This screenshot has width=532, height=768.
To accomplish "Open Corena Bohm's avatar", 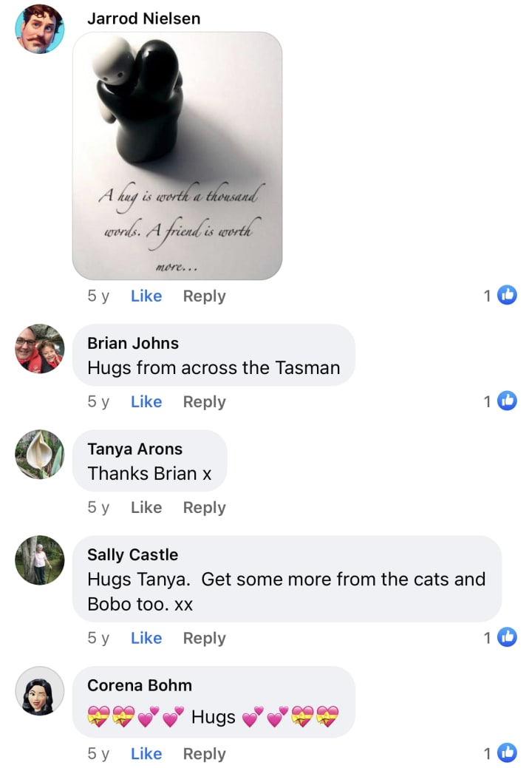I will [x=40, y=690].
